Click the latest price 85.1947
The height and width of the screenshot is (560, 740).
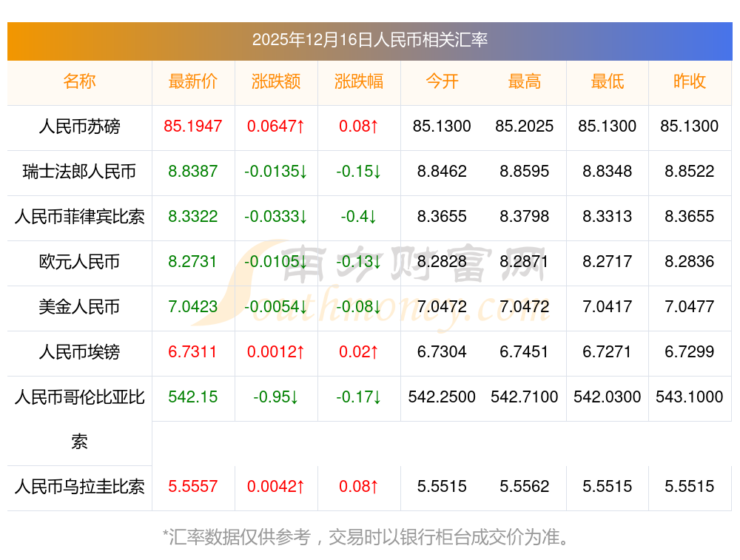point(193,126)
